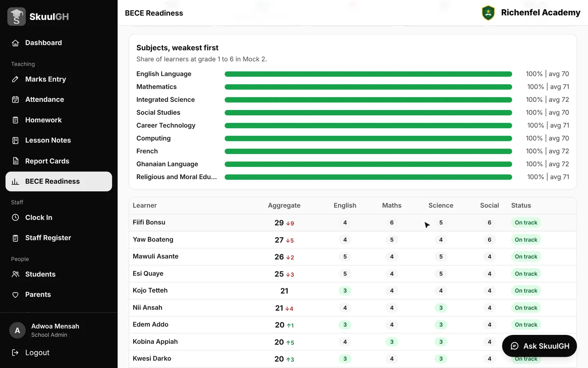Click the 'Subjects, weakest first' heading
This screenshot has height=368, width=588.
[177, 48]
